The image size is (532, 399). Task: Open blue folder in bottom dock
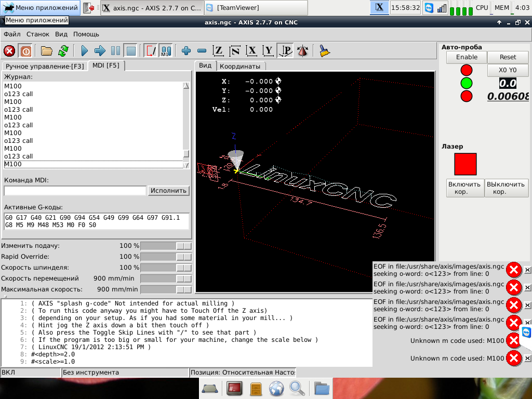321,389
